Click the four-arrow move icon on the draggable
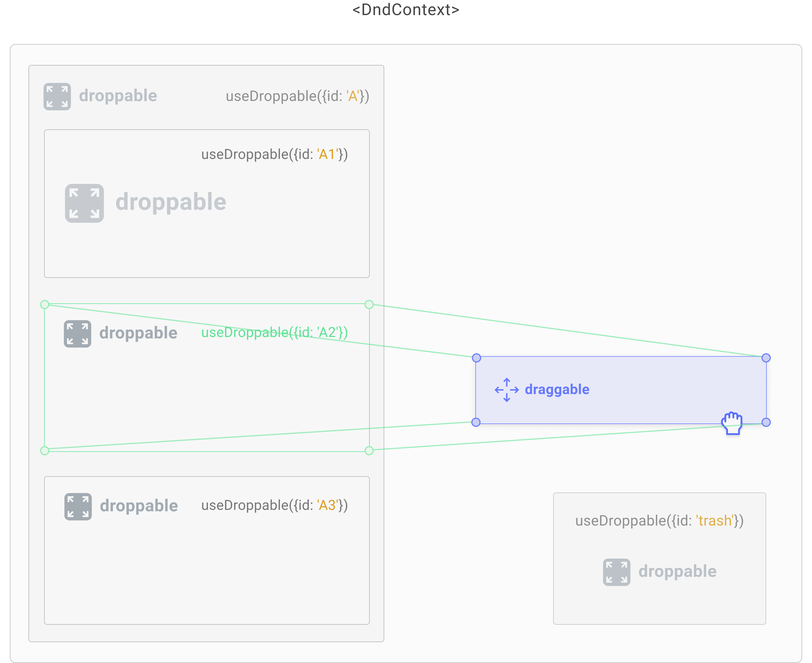Image resolution: width=812 pixels, height=663 pixels. pos(507,390)
